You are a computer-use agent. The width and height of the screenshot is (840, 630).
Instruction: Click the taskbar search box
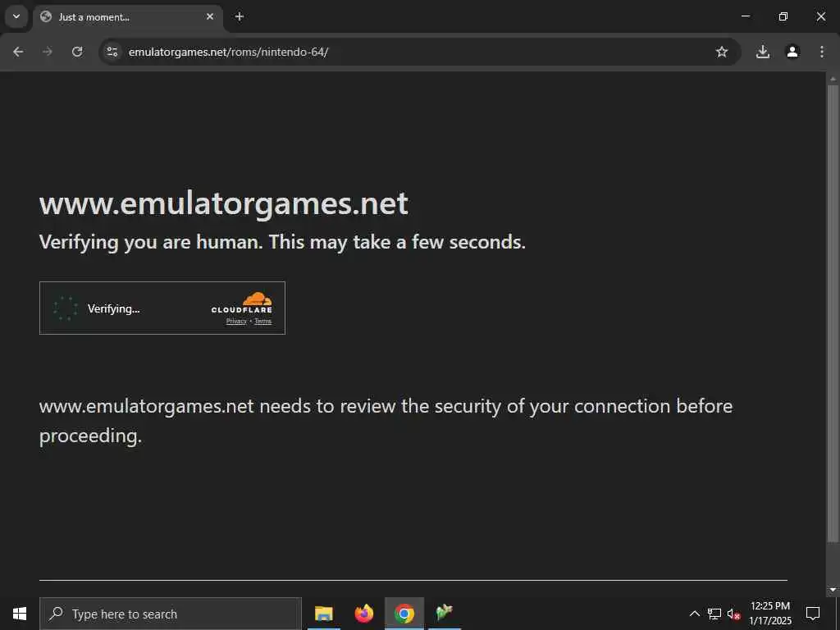click(171, 614)
